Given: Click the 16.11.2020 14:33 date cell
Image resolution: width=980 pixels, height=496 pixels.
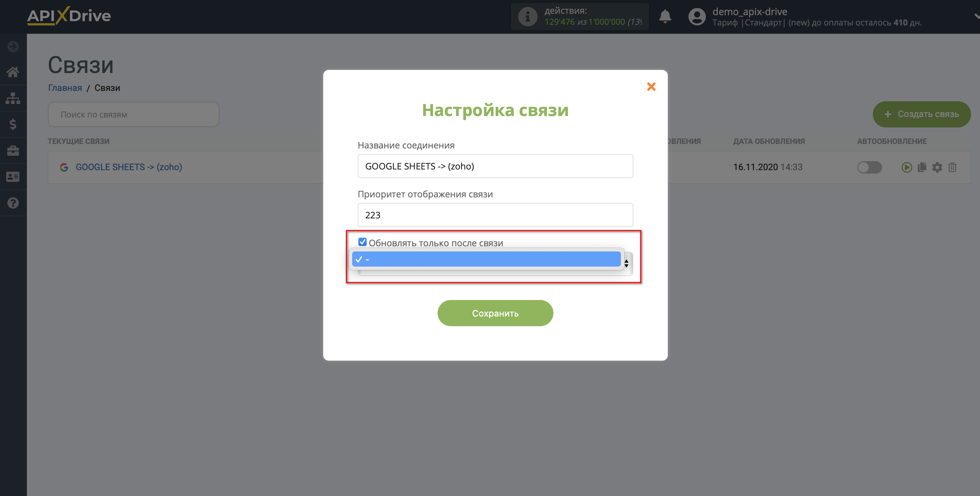Looking at the screenshot, I should coord(767,167).
